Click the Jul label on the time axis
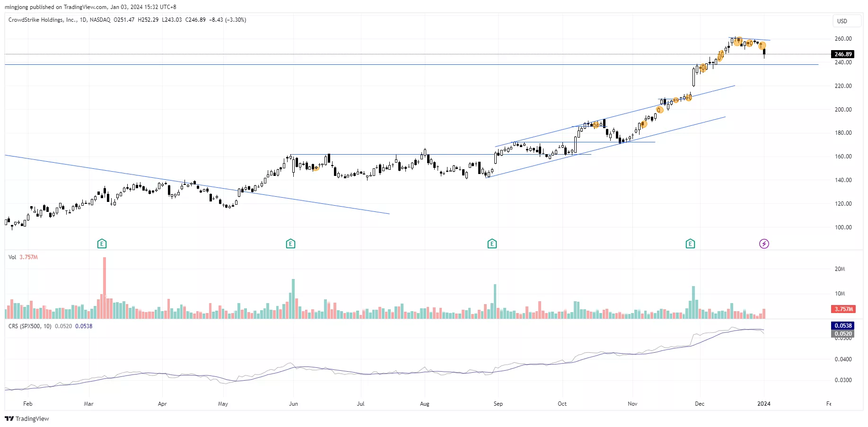 [x=360, y=404]
